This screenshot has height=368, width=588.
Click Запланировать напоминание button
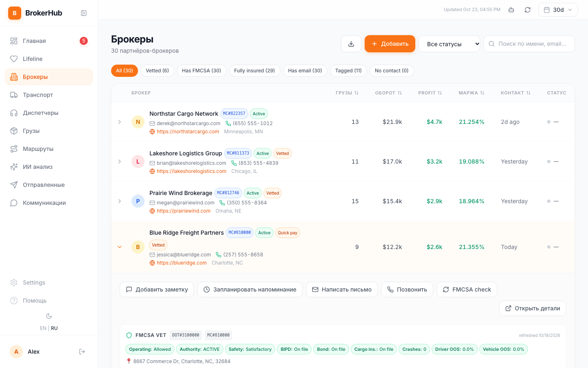click(250, 289)
